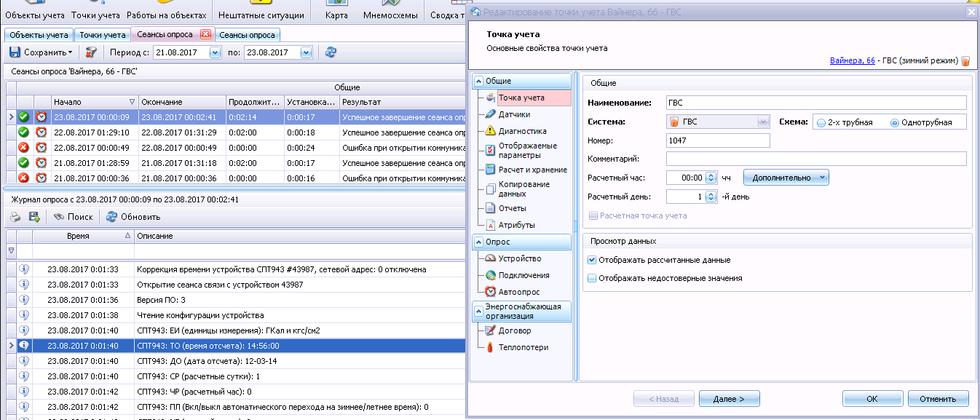Open the Дополнительно dropdown button
Screen dimensions: 980x420
point(786,177)
